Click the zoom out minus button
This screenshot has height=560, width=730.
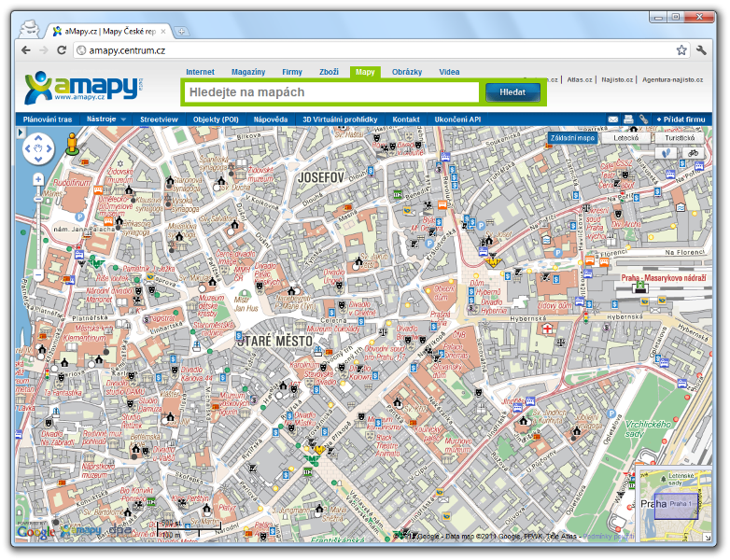(x=38, y=274)
